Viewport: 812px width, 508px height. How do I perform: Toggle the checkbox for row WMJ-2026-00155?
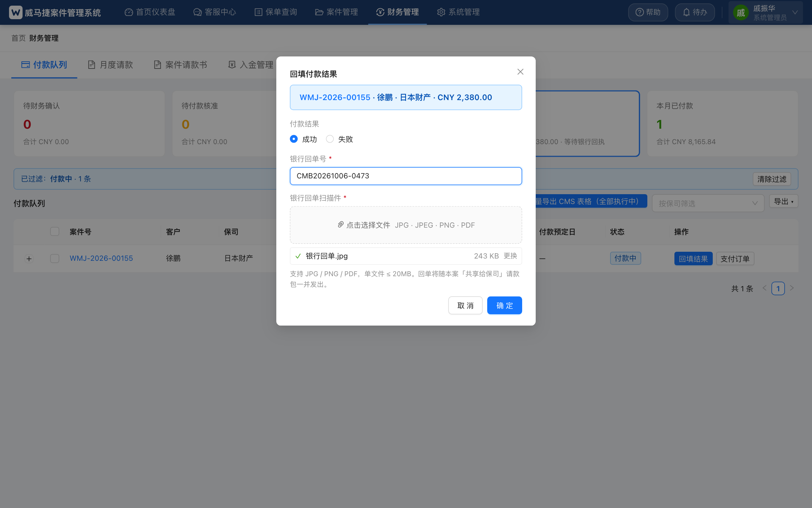tap(55, 259)
